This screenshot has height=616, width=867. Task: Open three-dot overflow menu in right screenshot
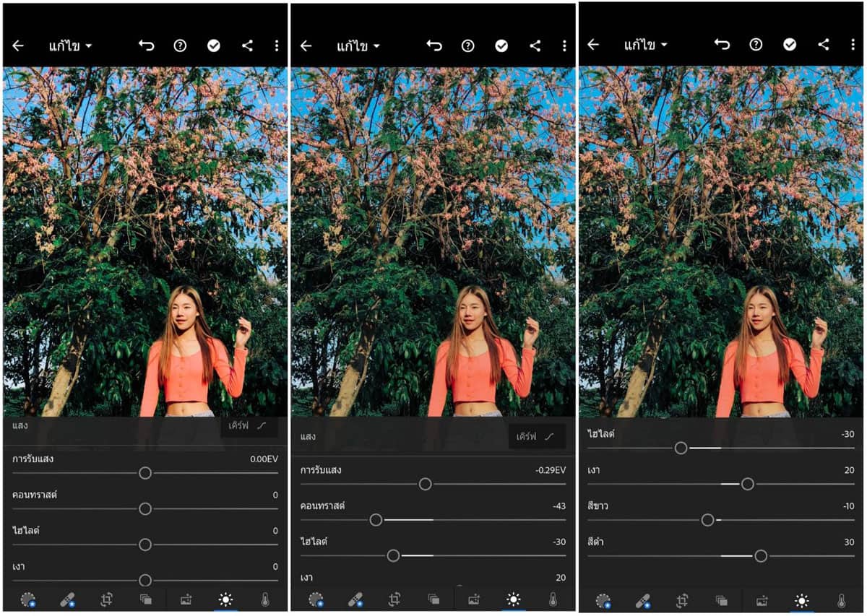pos(853,45)
